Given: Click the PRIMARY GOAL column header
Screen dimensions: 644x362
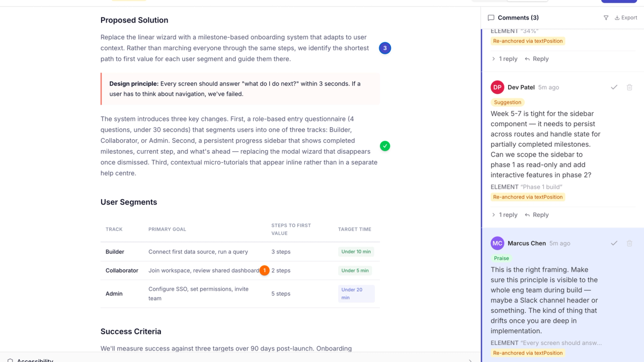Looking at the screenshot, I should (167, 229).
